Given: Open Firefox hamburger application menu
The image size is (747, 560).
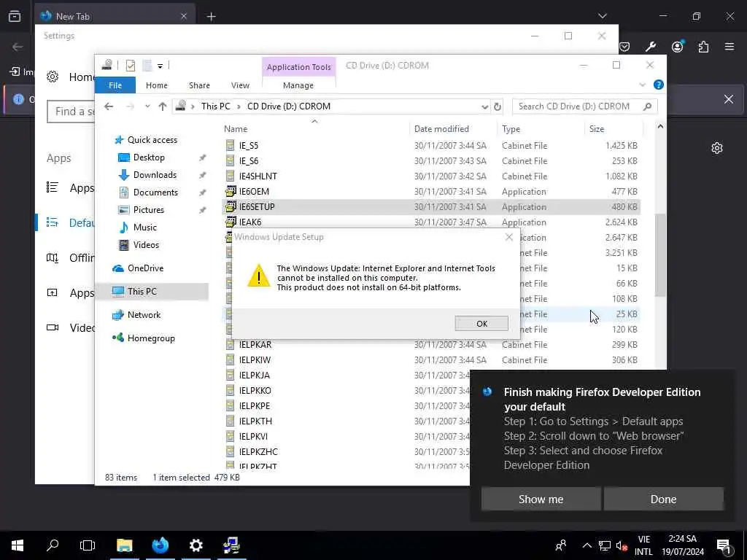Looking at the screenshot, I should (x=729, y=47).
